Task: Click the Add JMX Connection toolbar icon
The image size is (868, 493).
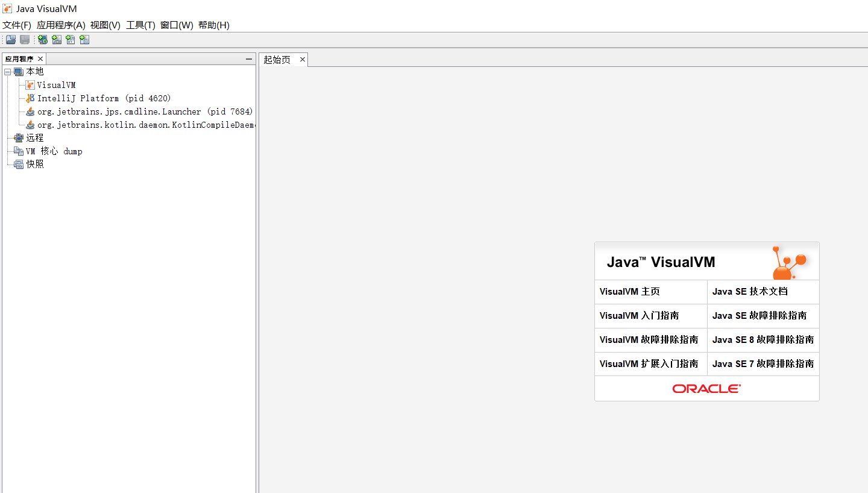Action: 57,40
